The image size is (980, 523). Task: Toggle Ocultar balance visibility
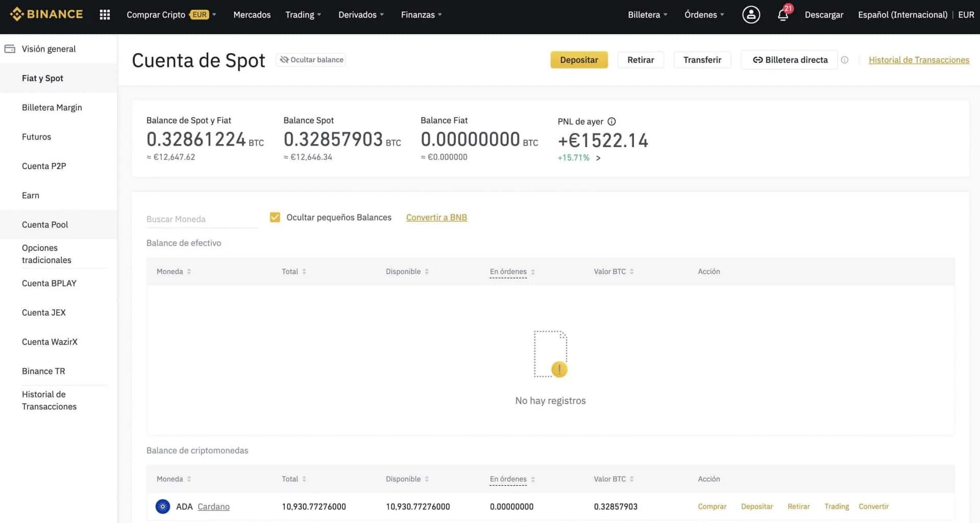(311, 60)
